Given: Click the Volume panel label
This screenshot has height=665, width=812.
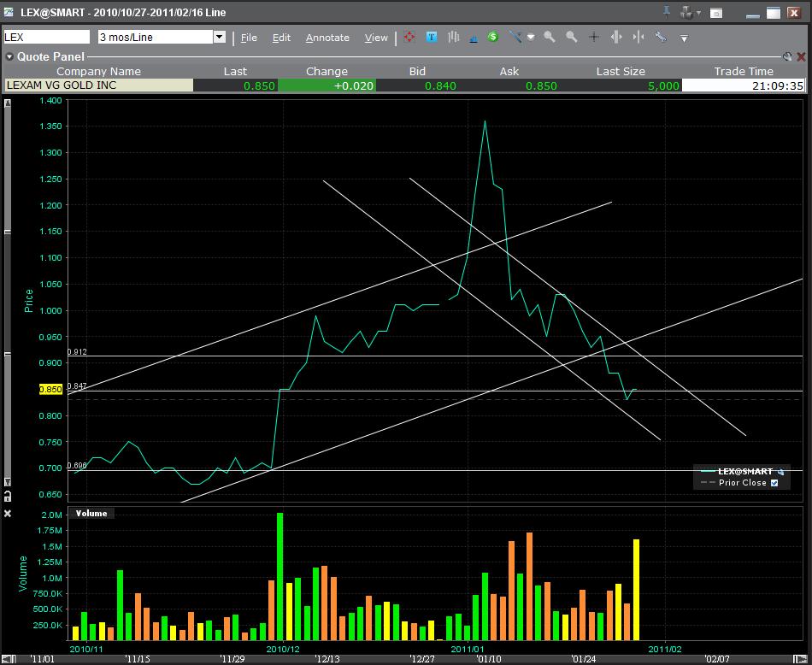Looking at the screenshot, I should click(x=91, y=513).
